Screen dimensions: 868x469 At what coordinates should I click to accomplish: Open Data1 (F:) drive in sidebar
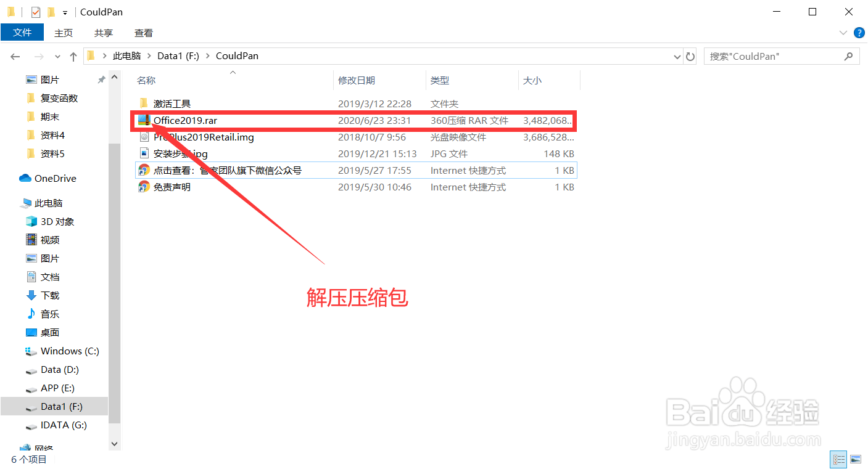coord(62,406)
